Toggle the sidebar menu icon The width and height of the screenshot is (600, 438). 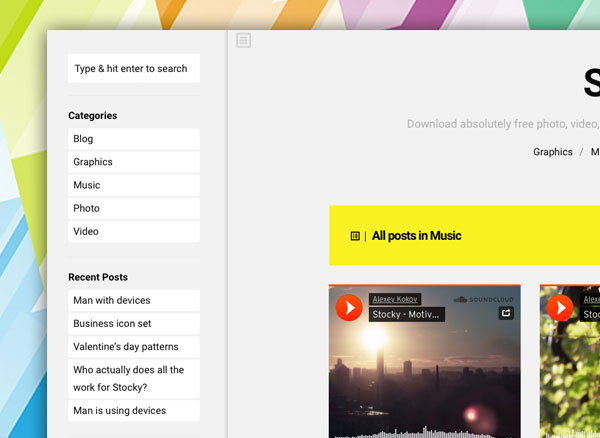[x=243, y=40]
